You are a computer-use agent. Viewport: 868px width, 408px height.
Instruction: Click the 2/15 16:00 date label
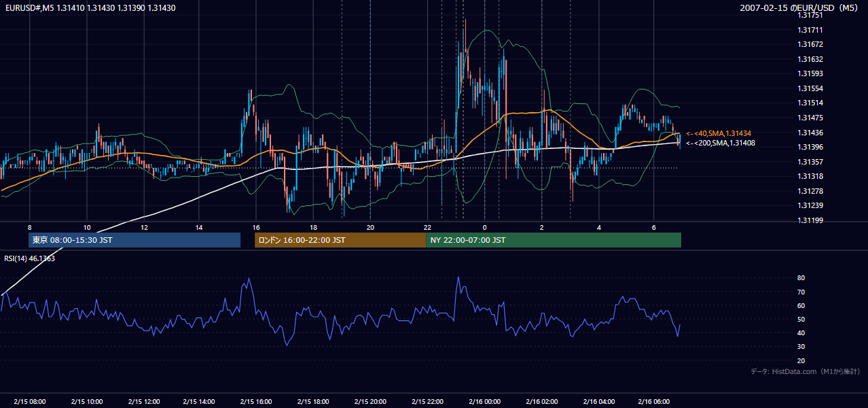pos(257,401)
